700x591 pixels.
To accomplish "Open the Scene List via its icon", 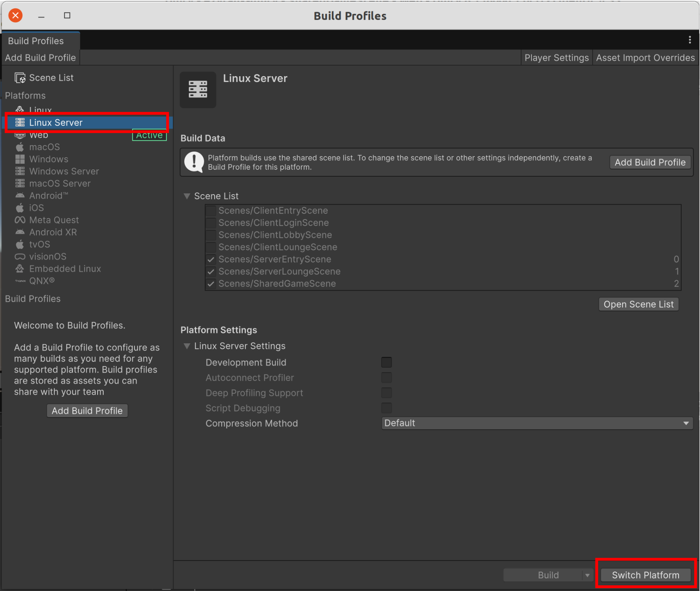I will coord(19,77).
